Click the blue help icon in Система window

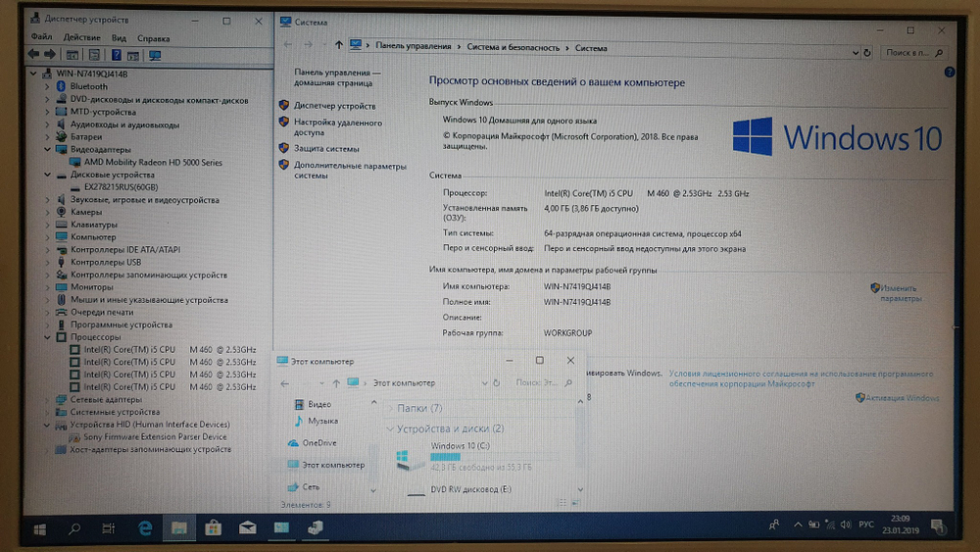(x=950, y=72)
